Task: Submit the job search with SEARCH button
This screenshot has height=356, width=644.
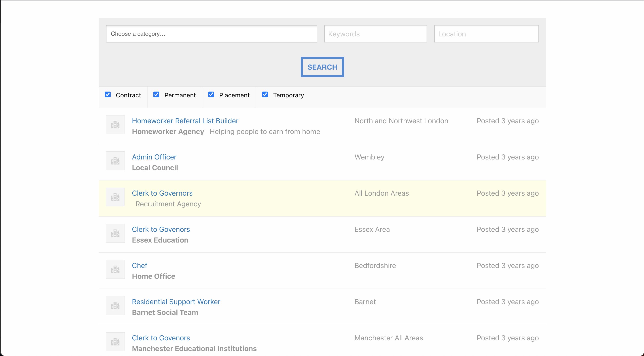Action: pyautogui.click(x=322, y=67)
